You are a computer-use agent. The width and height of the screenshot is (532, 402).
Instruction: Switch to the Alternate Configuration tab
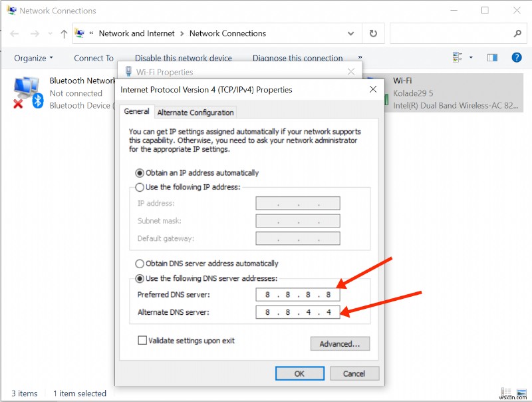tap(195, 112)
